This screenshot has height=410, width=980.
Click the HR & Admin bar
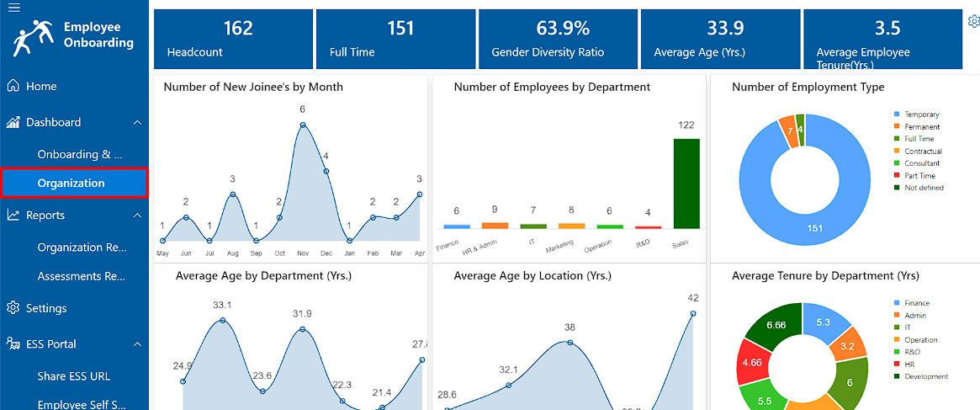pos(495,226)
